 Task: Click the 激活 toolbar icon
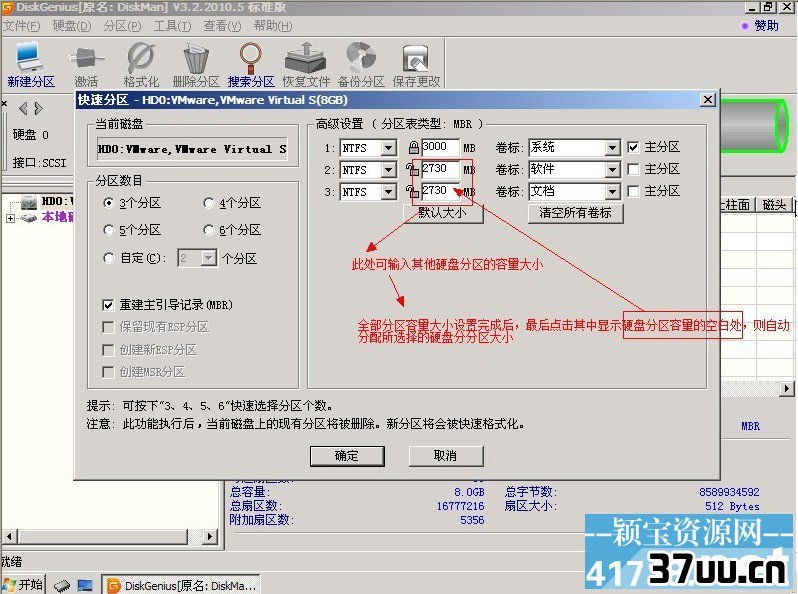tap(86, 64)
